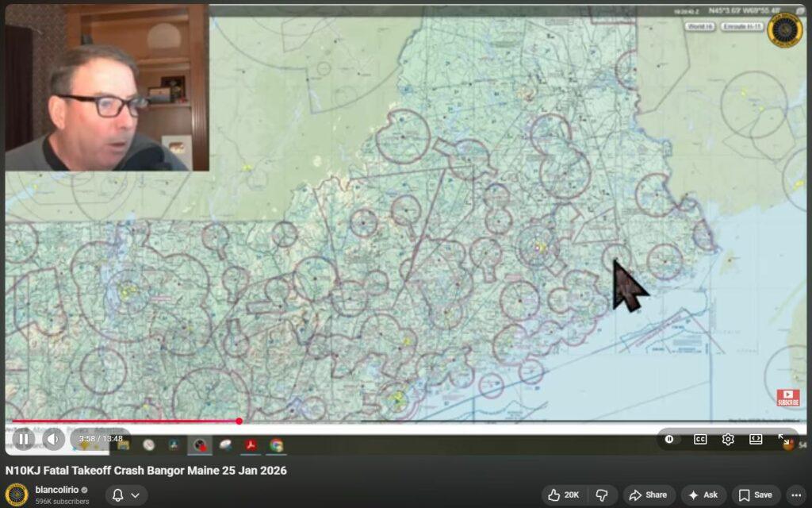Toggle closed captions (CC)
The width and height of the screenshot is (812, 508).
(700, 439)
